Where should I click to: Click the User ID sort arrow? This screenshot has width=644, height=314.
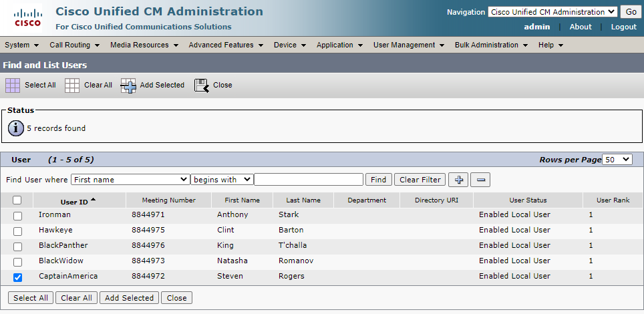pos(94,200)
